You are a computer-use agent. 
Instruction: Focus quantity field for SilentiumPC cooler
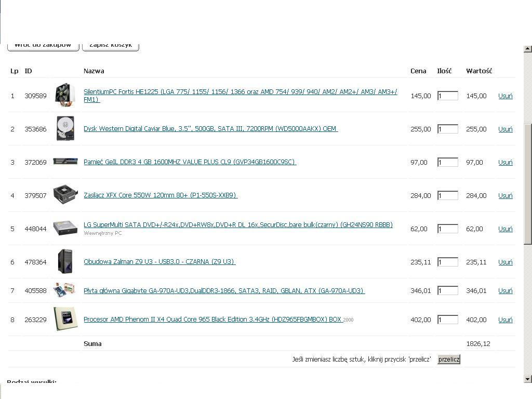click(447, 96)
